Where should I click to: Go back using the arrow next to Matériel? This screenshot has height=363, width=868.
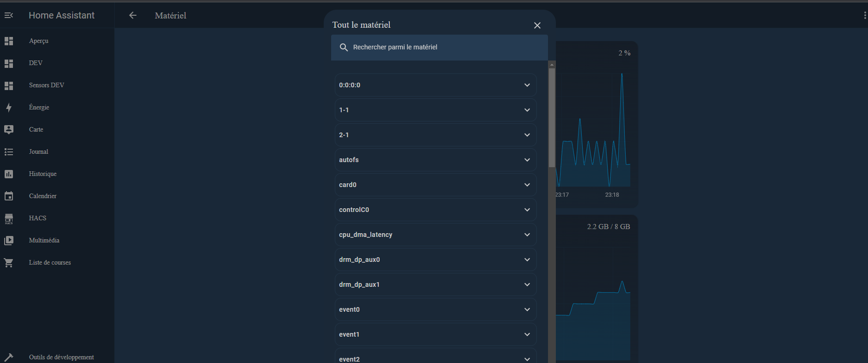coord(133,15)
